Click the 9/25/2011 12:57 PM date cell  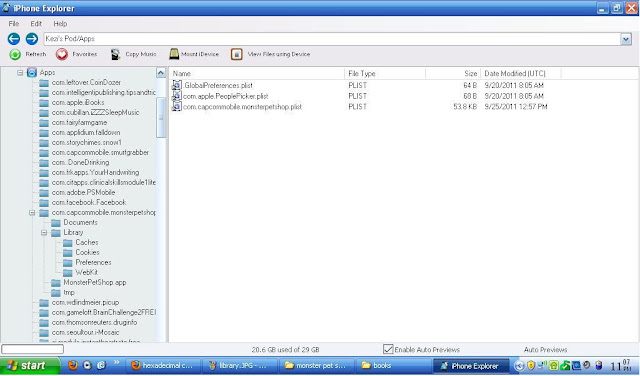point(516,107)
